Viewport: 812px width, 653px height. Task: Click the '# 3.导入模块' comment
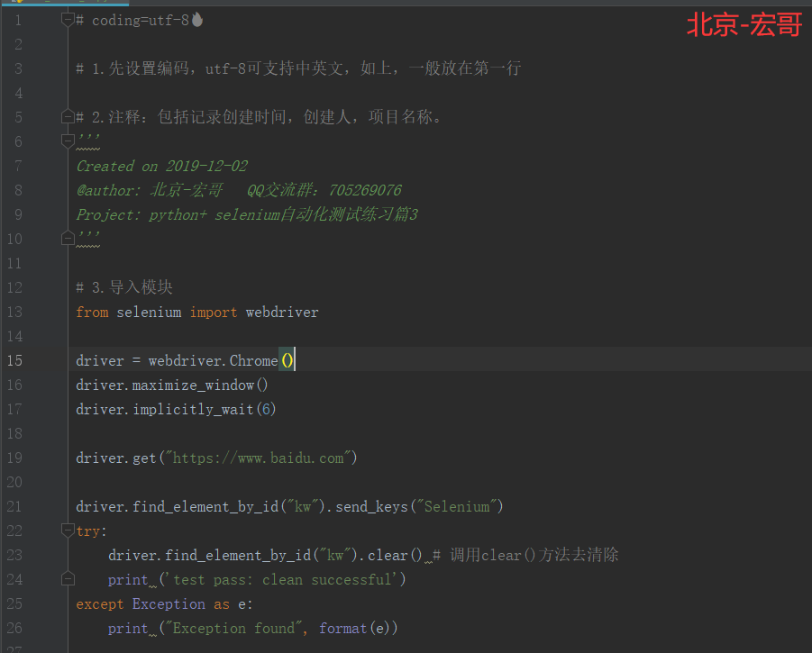[x=124, y=287]
